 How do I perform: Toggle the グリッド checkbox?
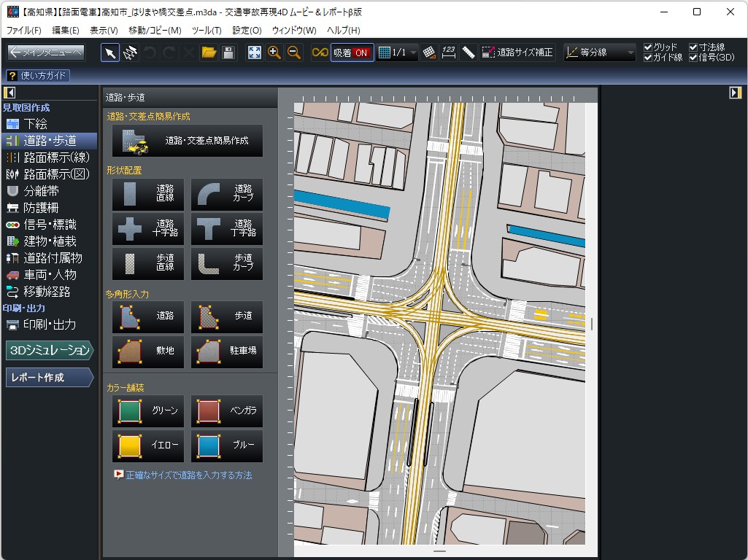coord(648,47)
